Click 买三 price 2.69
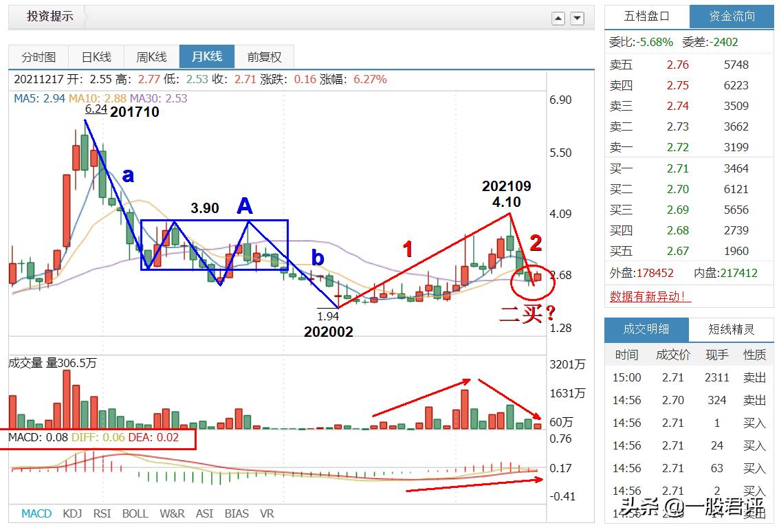Screen dimensions: 779x532 (678, 210)
